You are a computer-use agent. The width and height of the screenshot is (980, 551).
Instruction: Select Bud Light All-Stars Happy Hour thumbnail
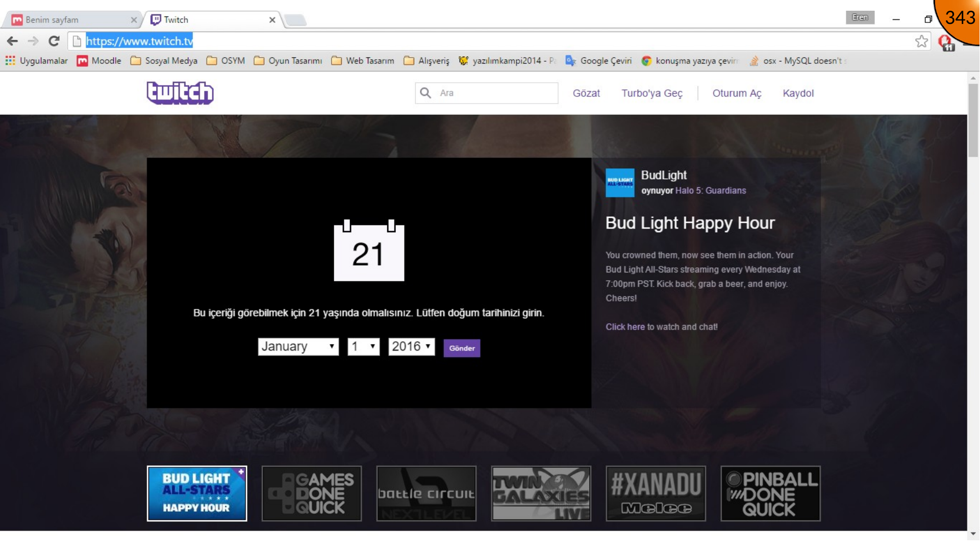pos(197,493)
